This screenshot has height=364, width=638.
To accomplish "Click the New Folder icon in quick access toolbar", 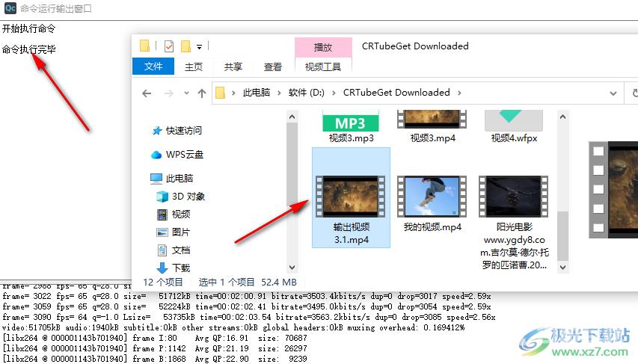I will tap(186, 46).
